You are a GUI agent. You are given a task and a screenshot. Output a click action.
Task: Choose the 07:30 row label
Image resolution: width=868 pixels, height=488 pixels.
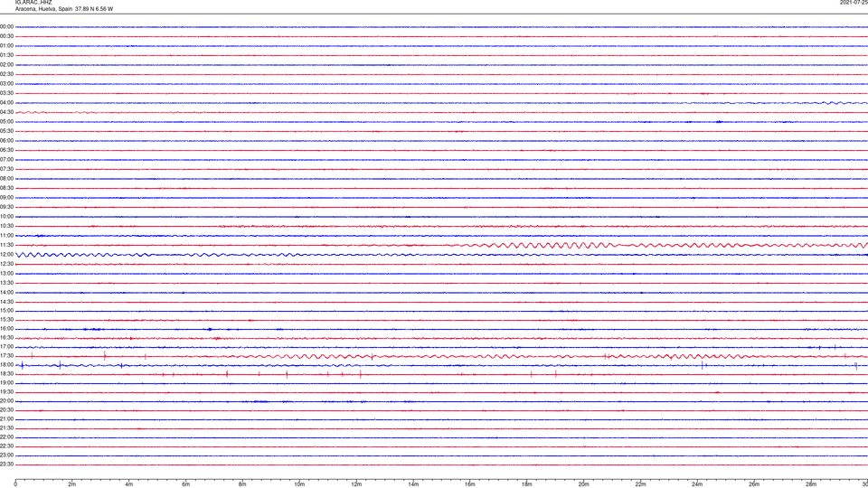pos(6,169)
